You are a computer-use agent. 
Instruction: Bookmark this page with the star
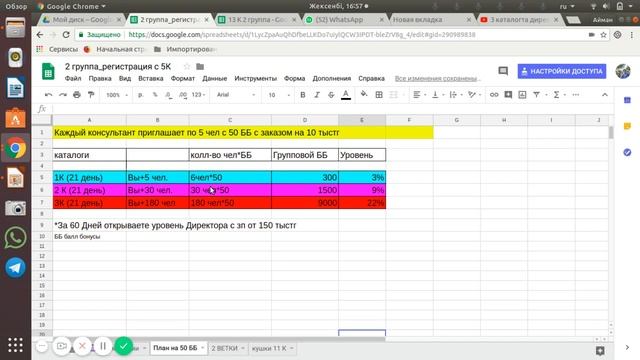click(x=603, y=35)
